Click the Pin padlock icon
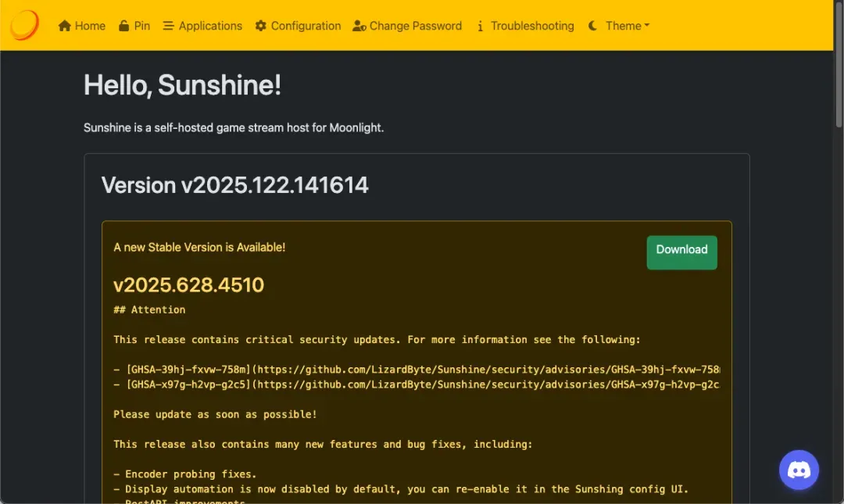This screenshot has height=504, width=844. coord(124,26)
